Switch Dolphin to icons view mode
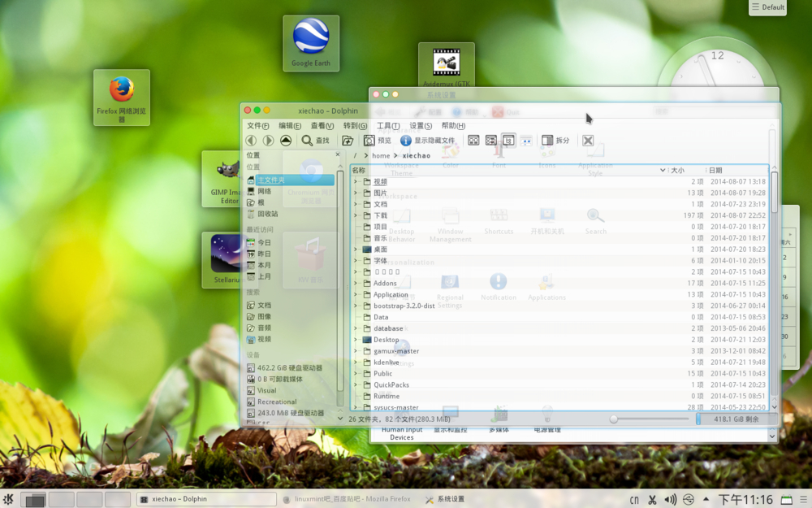Viewport: 812px width, 508px height. click(473, 141)
